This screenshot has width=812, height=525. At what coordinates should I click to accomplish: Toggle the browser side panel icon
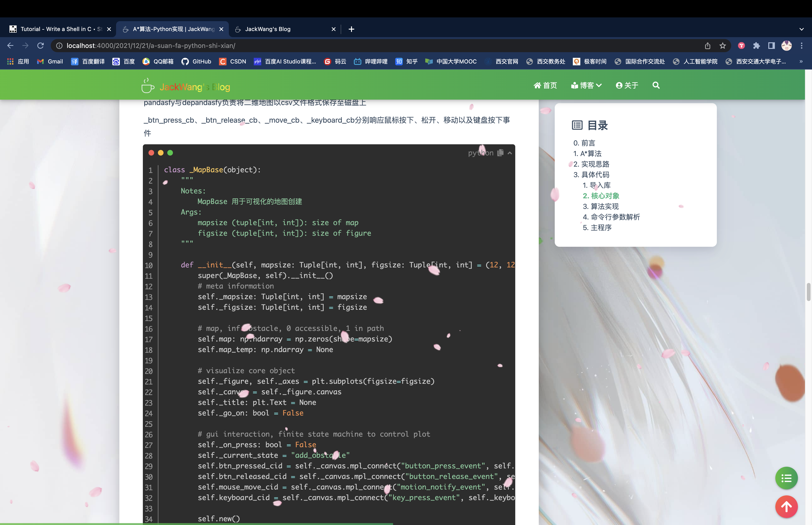[771, 46]
